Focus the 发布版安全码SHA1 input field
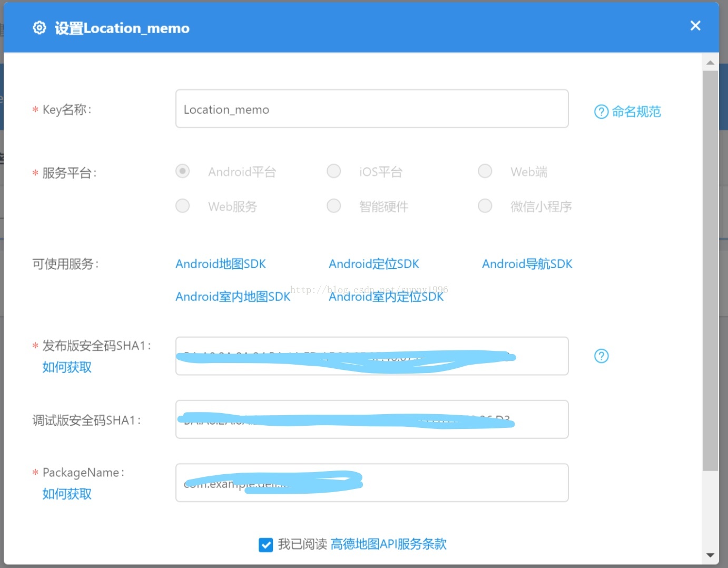Viewport: 728px width, 568px height. 372,356
